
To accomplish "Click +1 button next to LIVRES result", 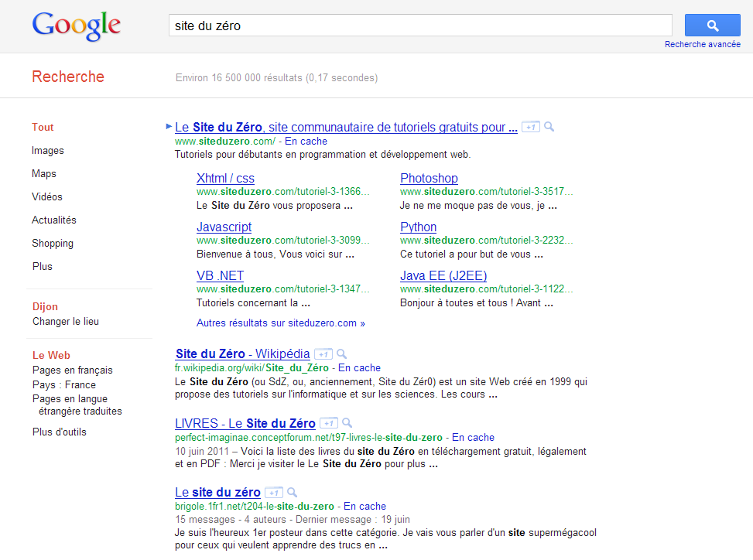I will (x=329, y=423).
